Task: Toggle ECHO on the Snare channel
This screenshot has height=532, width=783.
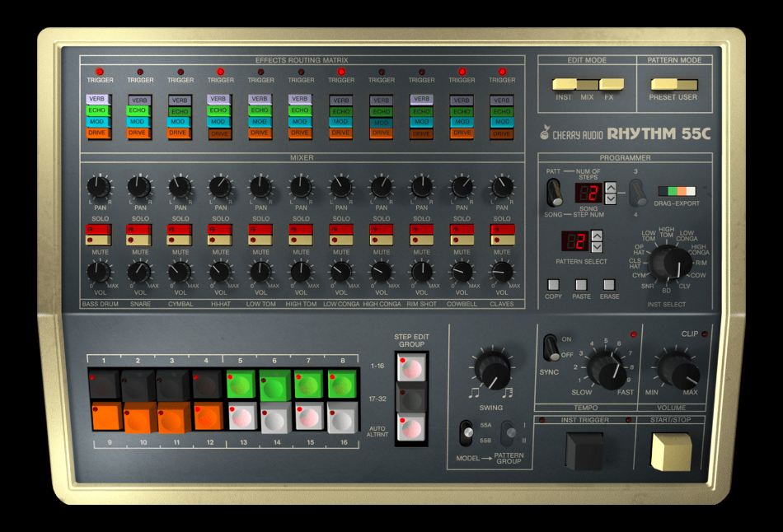Action: tap(138, 110)
